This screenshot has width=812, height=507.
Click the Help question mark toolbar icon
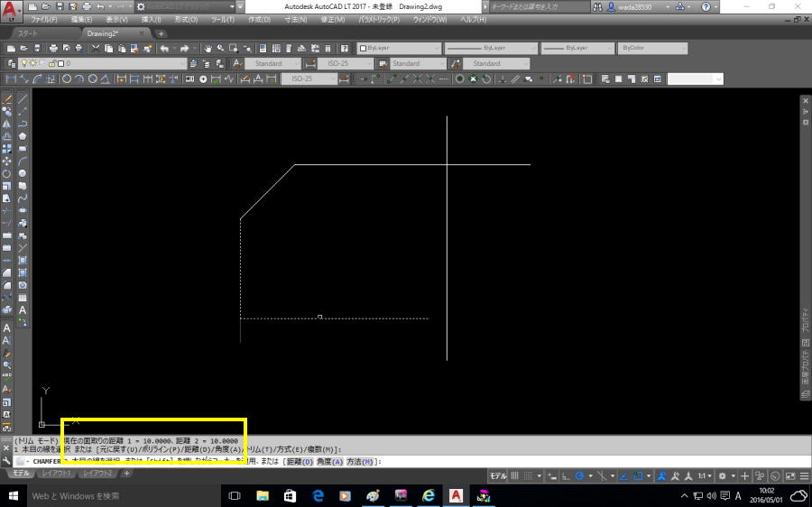click(x=345, y=48)
